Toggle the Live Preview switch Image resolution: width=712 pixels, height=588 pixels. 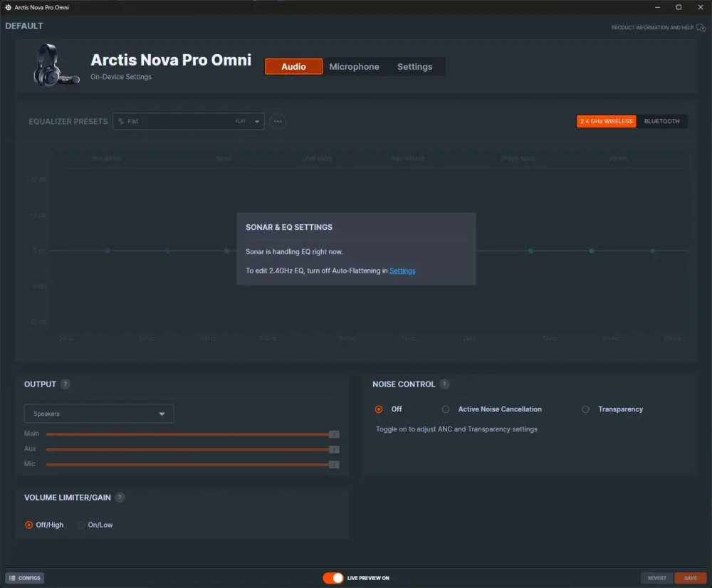point(333,578)
